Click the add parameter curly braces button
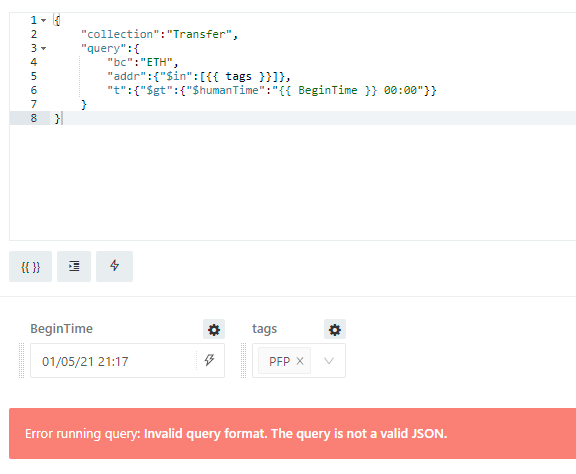Image resolution: width=576 pixels, height=474 pixels. [x=30, y=266]
